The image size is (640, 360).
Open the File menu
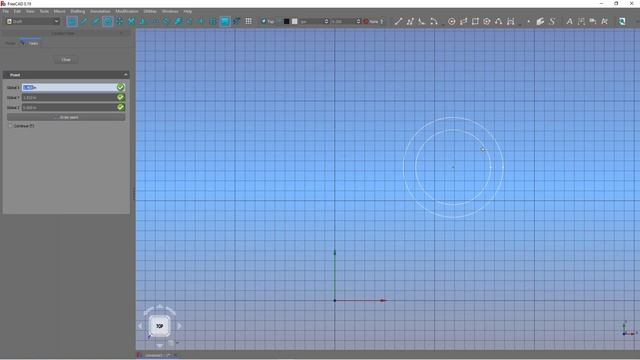[x=5, y=11]
